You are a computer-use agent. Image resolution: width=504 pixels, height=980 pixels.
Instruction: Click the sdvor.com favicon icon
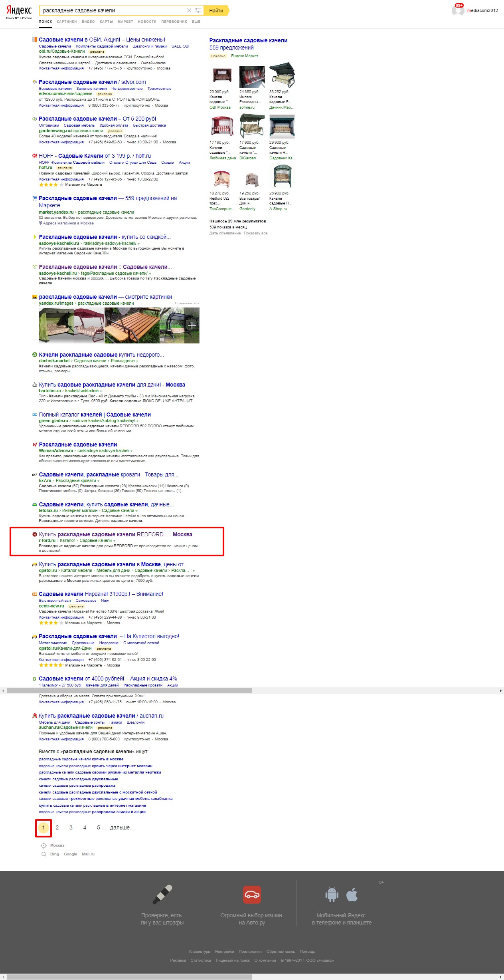[35, 82]
